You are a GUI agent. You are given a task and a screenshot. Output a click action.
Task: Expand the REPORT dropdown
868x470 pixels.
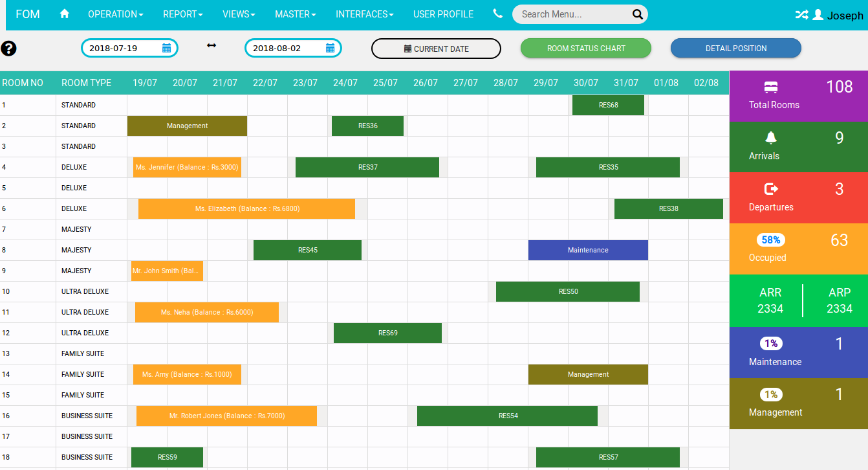click(x=182, y=14)
